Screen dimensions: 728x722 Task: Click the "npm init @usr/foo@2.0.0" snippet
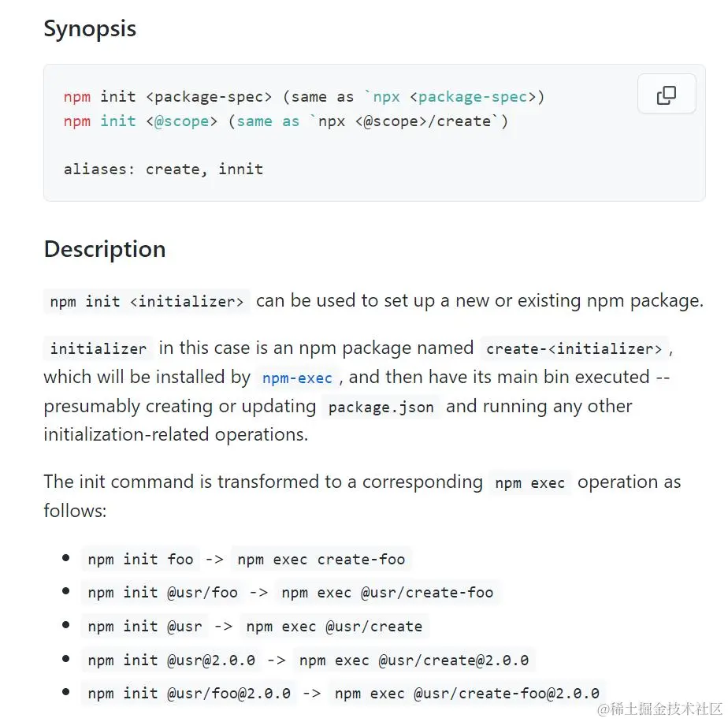[189, 694]
